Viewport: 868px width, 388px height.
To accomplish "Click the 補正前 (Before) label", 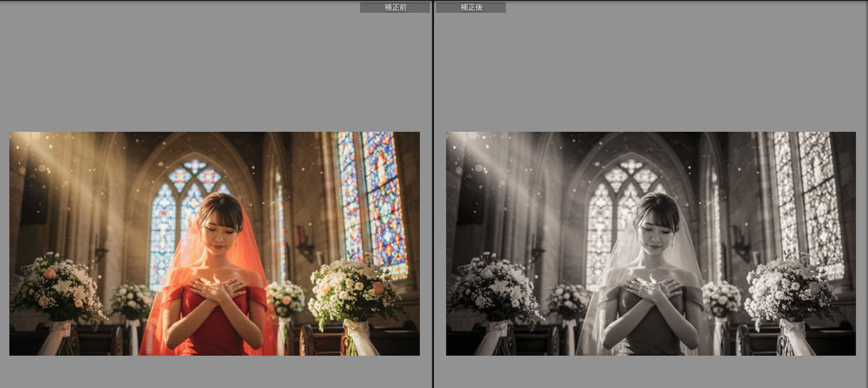I will coord(395,7).
